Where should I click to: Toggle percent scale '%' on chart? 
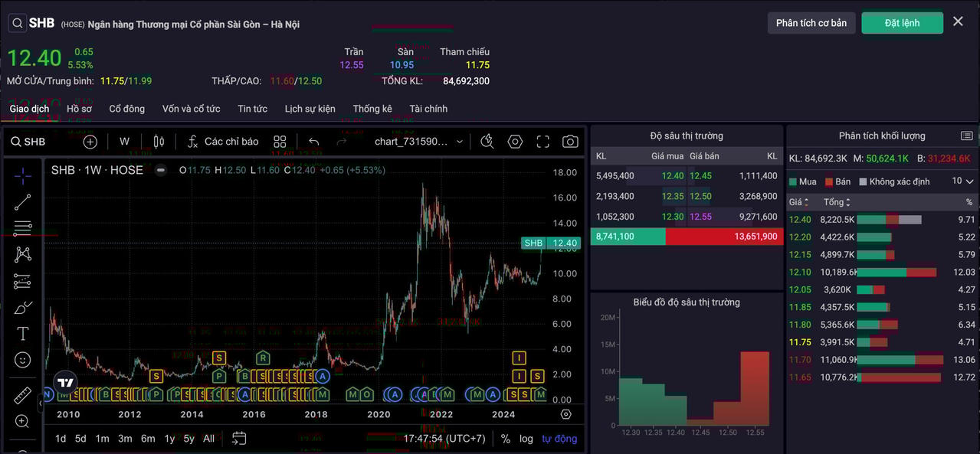pos(506,439)
